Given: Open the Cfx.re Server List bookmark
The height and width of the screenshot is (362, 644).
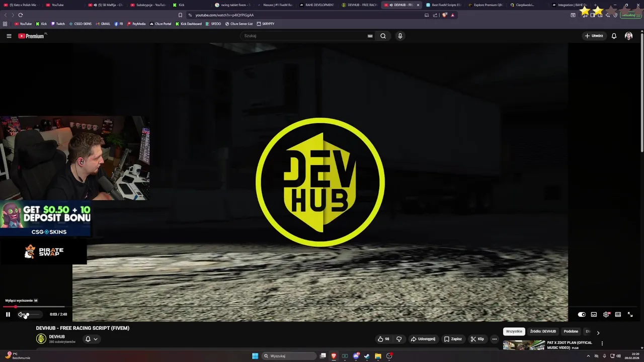Looking at the screenshot, I should [239, 24].
